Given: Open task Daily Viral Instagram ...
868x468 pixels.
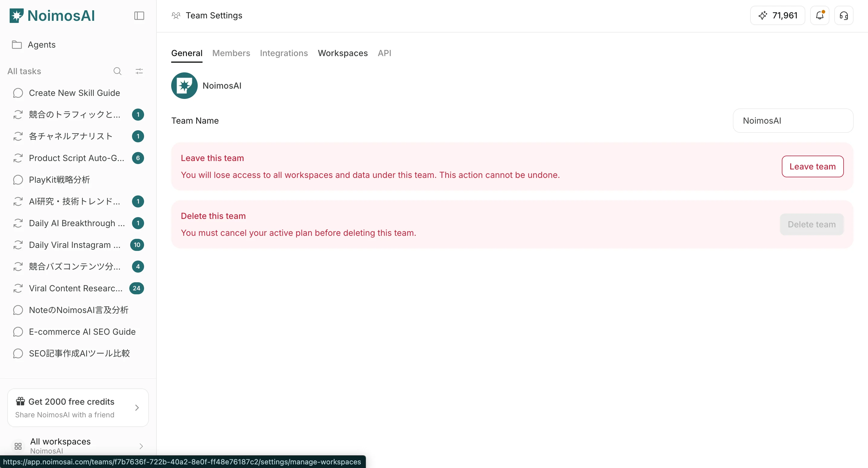Looking at the screenshot, I should [78, 245].
